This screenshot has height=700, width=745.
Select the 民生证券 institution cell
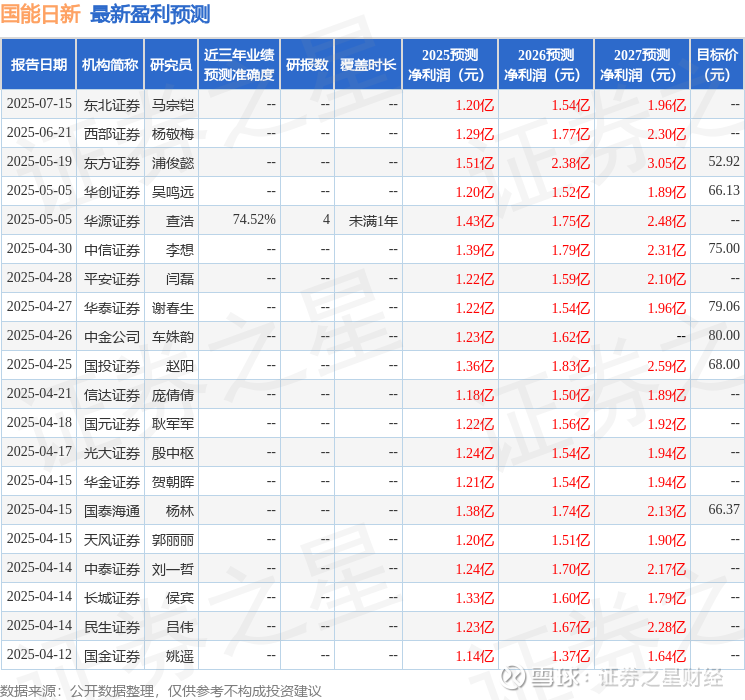coord(112,627)
